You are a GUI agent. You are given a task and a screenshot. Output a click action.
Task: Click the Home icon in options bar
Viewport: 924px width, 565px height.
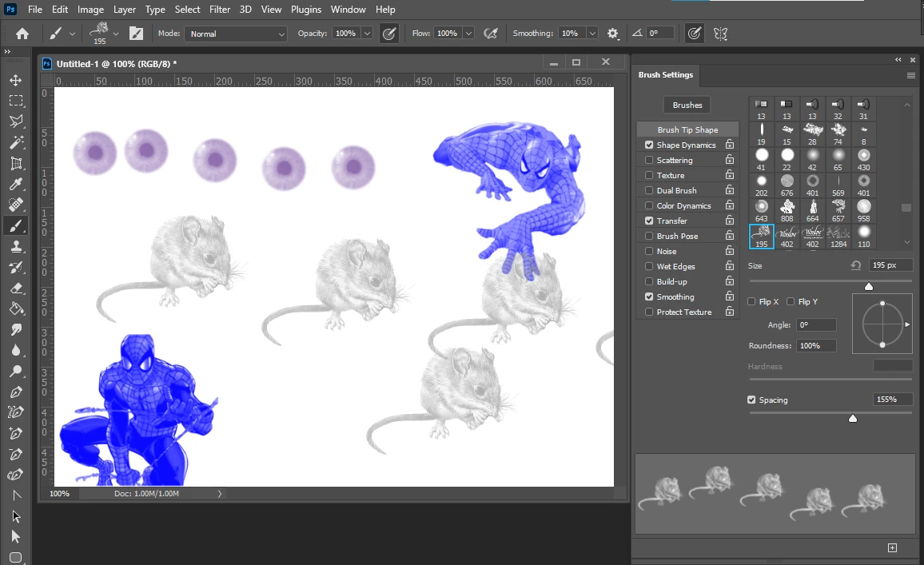(x=22, y=34)
